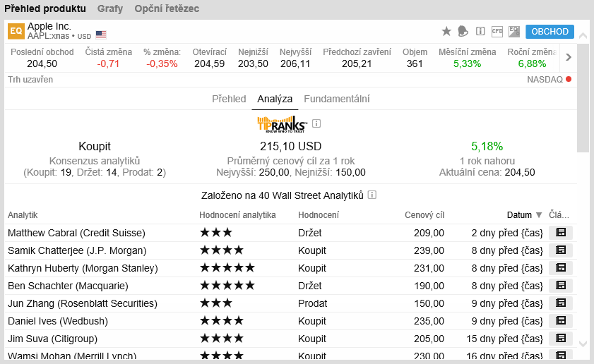The image size is (594, 364).
Task: Click the vertical scrollbar thumb
Action: coord(583,98)
